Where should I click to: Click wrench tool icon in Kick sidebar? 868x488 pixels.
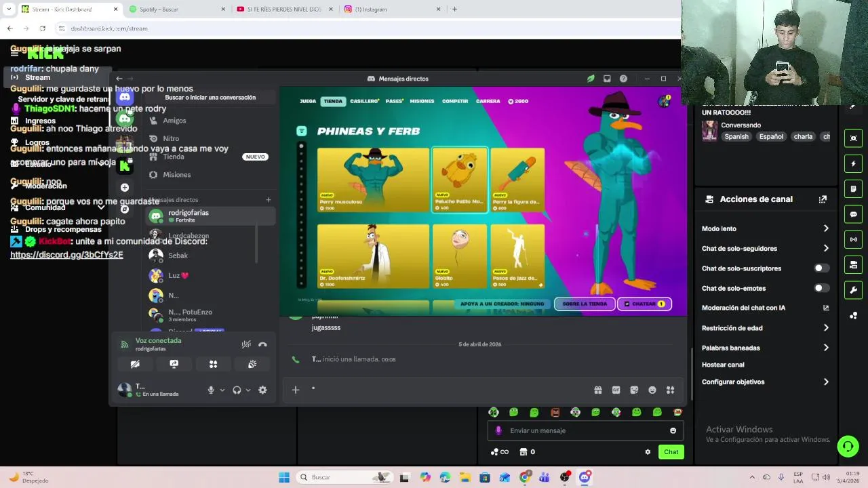[853, 290]
